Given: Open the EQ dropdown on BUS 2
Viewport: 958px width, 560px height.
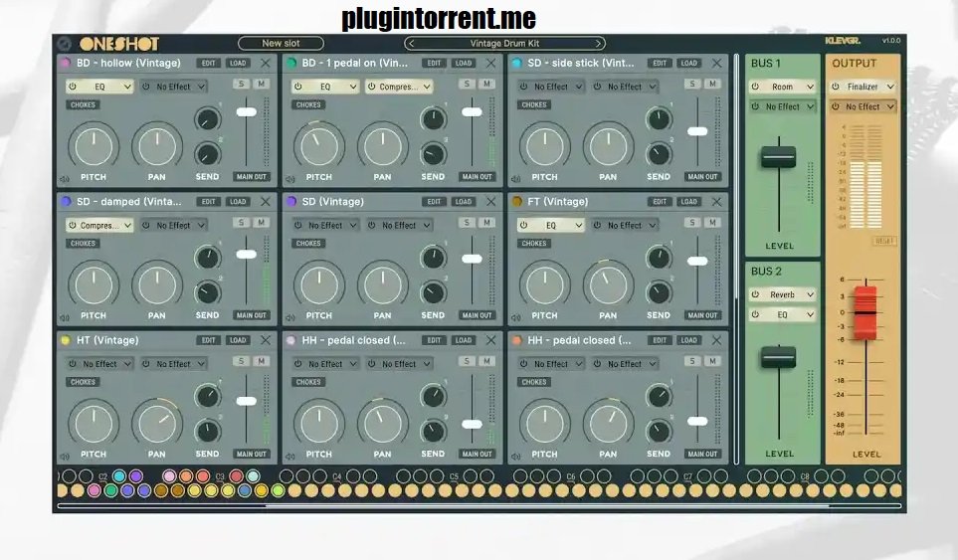Looking at the screenshot, I should (783, 314).
